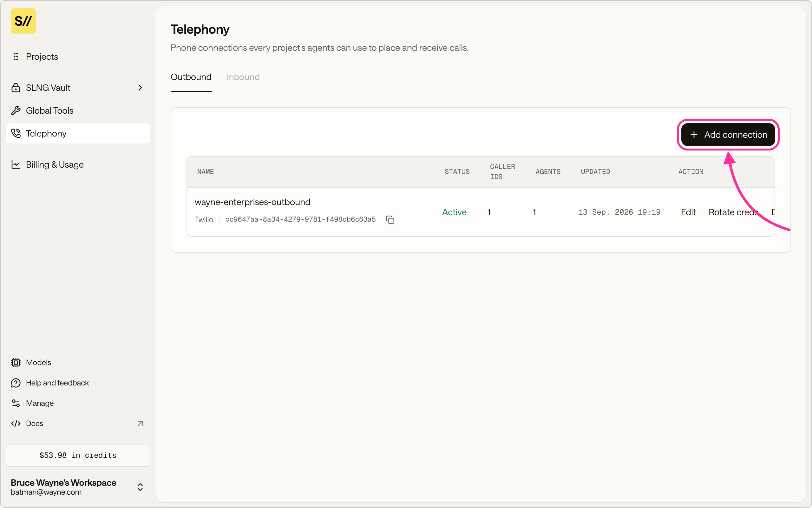Open Global Tools in the sidebar

click(x=78, y=110)
